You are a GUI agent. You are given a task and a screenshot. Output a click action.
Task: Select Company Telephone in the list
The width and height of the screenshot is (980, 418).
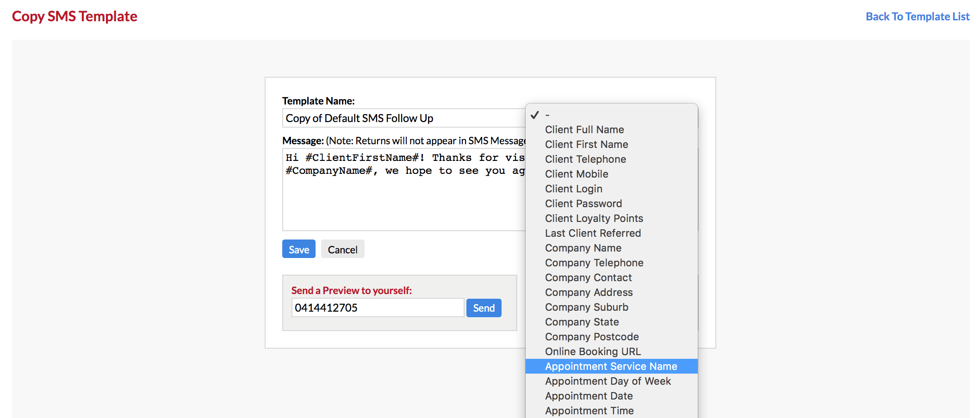pyautogui.click(x=594, y=263)
